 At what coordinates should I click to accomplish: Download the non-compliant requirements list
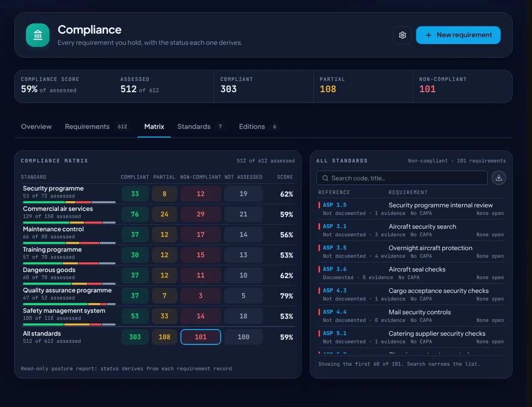(x=499, y=178)
